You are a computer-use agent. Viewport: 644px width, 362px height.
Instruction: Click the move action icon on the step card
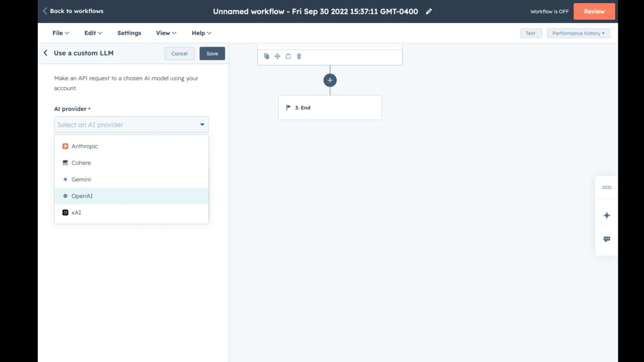coord(277,56)
